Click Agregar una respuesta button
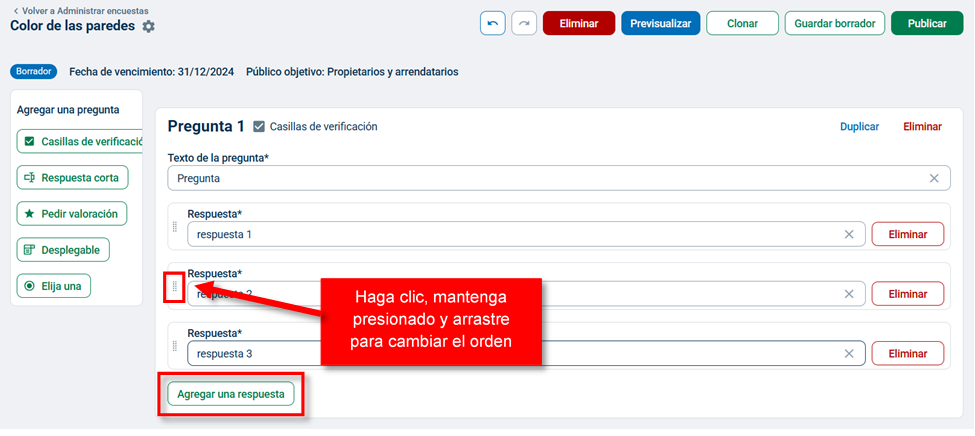Viewport: 975px width, 436px height. [x=231, y=394]
